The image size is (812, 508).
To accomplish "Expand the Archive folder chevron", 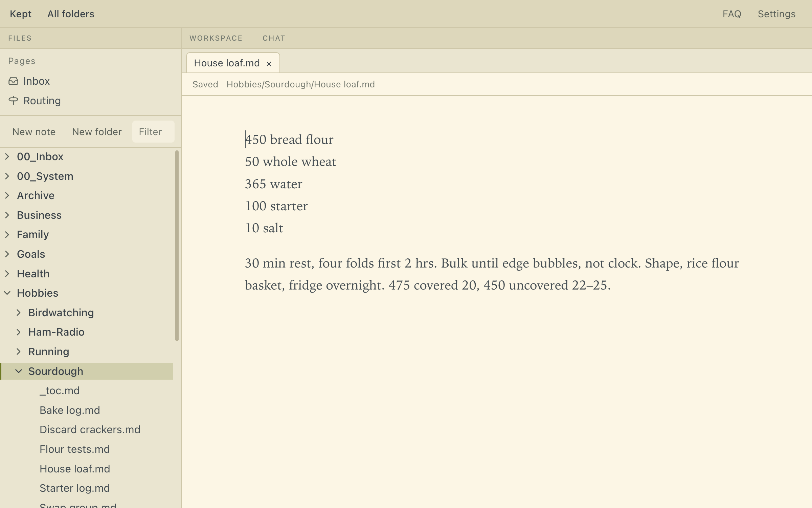I will [x=7, y=195].
